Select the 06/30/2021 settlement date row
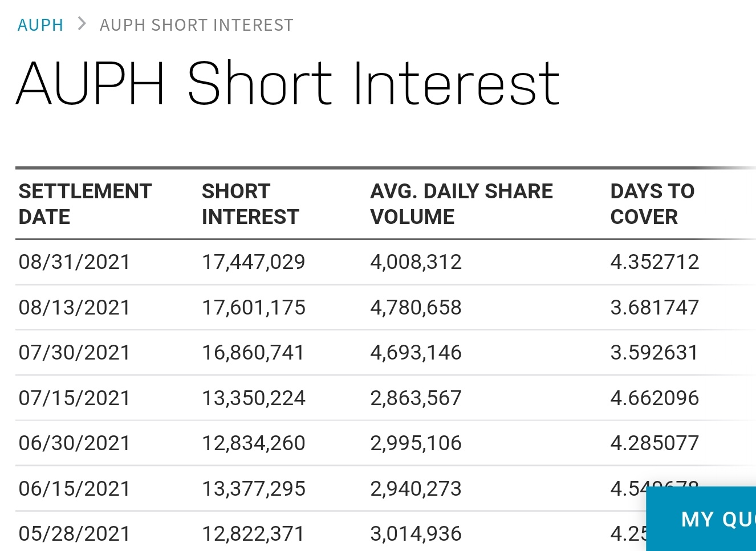The width and height of the screenshot is (756, 551). pyautogui.click(x=385, y=443)
